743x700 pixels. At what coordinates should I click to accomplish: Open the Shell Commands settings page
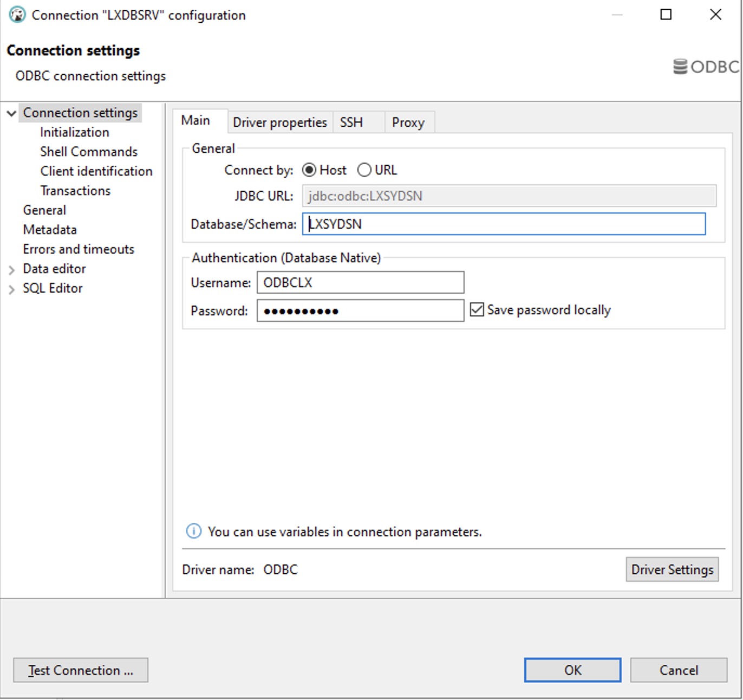tap(88, 152)
